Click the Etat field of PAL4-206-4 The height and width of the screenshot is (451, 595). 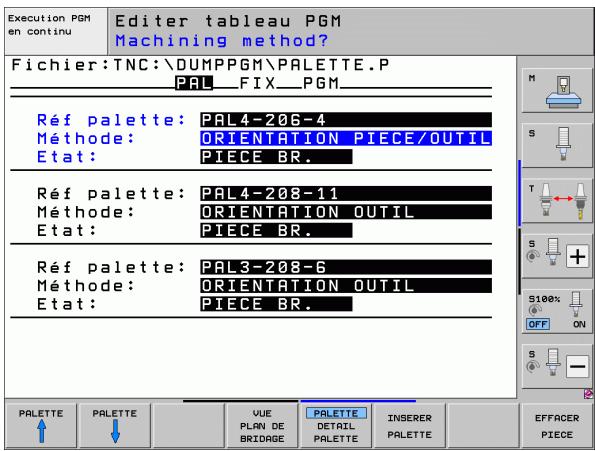point(276,156)
